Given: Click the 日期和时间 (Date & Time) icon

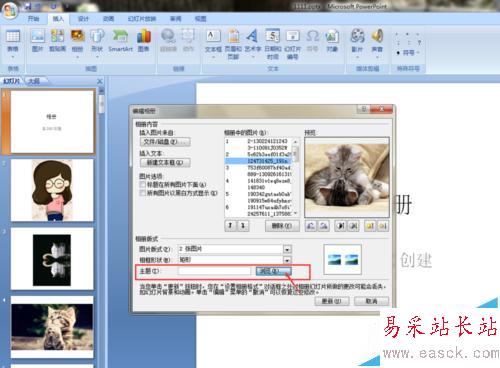Looking at the screenshot, I should [x=273, y=44].
